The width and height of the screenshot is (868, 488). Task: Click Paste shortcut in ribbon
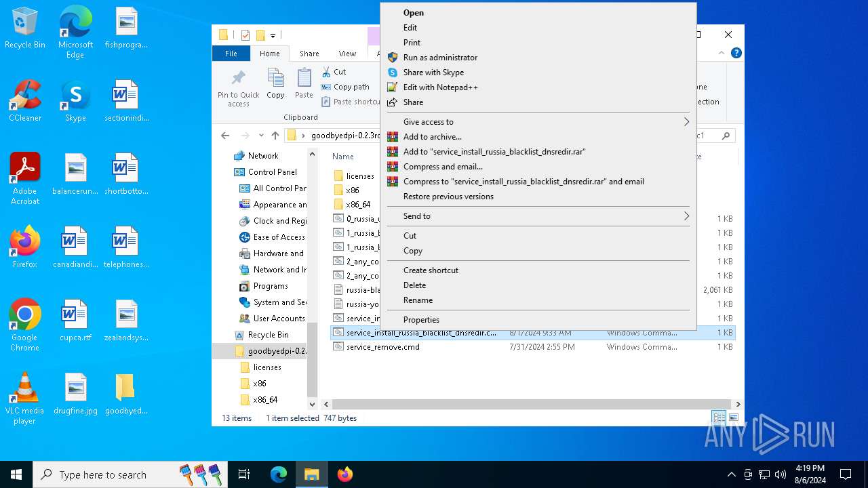point(351,102)
